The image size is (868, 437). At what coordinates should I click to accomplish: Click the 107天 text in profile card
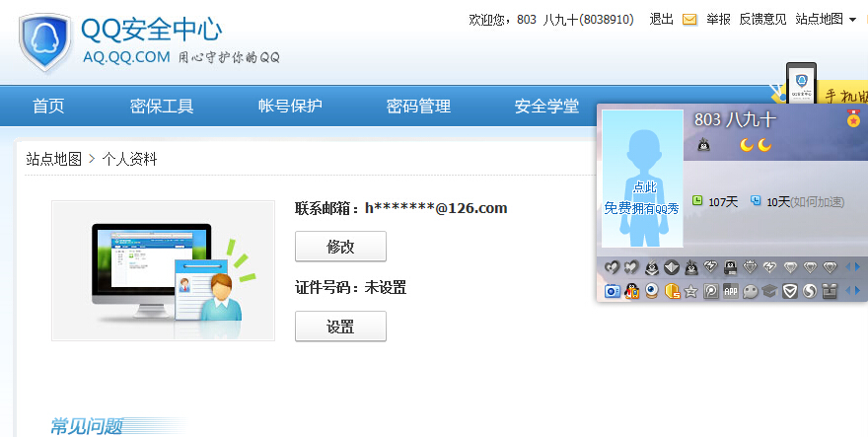pos(723,202)
